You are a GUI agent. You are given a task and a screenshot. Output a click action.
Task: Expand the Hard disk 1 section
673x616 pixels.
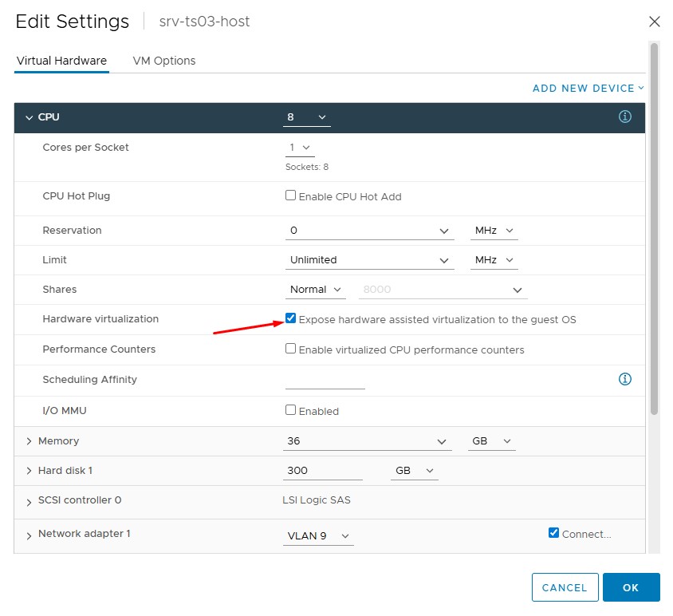(x=30, y=471)
